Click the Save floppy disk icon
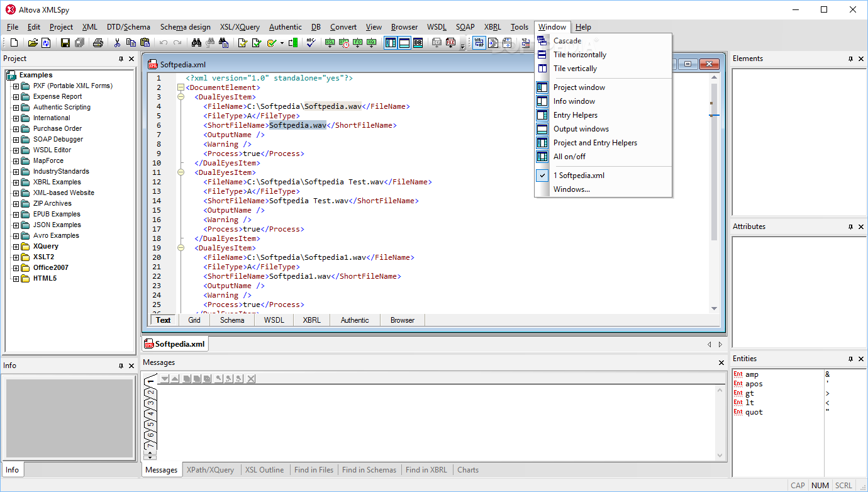This screenshot has width=868, height=492. (65, 43)
